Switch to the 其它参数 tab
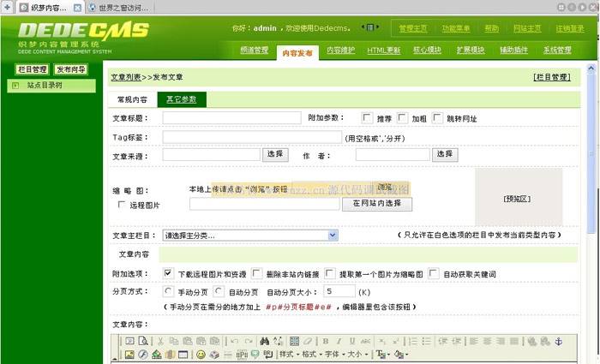600x364 pixels. [182, 99]
